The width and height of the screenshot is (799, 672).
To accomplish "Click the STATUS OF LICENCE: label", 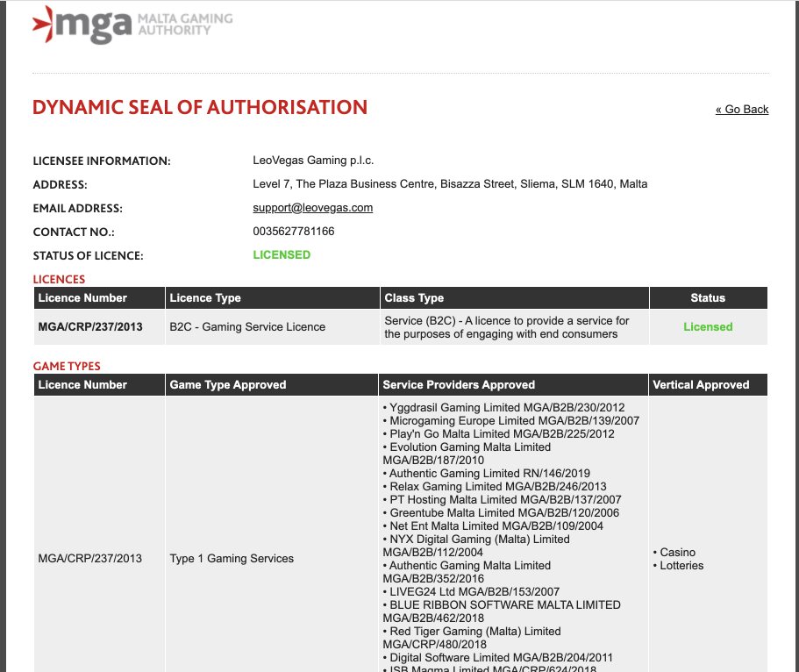I will point(89,255).
